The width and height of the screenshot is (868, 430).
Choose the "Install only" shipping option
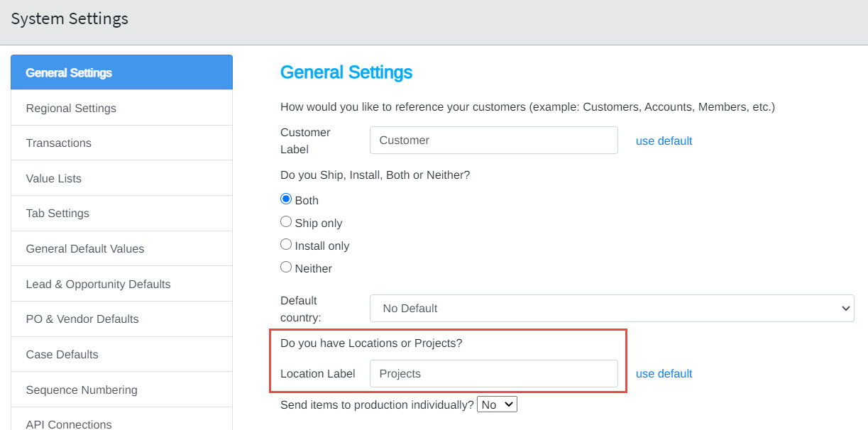point(285,243)
